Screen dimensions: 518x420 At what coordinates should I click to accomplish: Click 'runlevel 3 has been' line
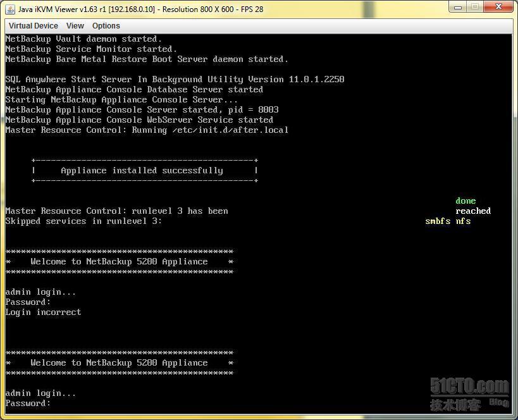116,211
